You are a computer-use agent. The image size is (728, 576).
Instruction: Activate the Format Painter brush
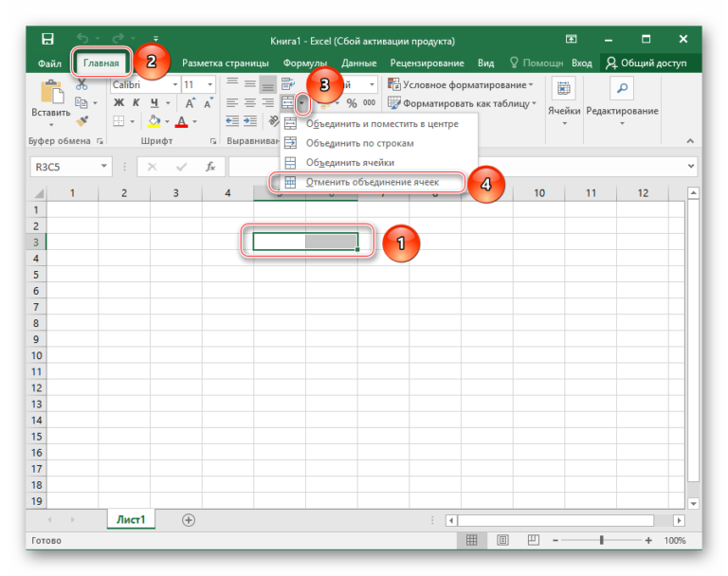click(x=82, y=121)
